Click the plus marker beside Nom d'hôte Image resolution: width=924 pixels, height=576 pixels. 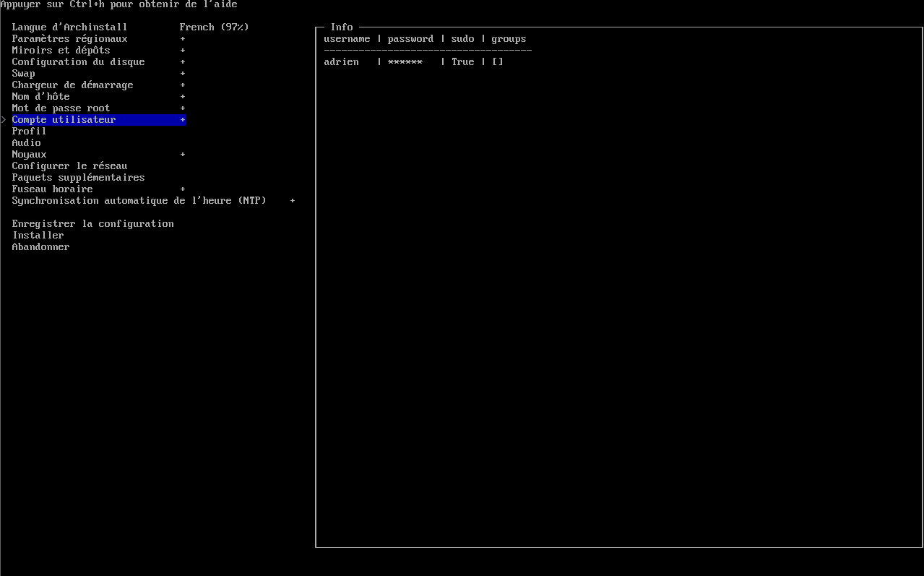(x=183, y=96)
